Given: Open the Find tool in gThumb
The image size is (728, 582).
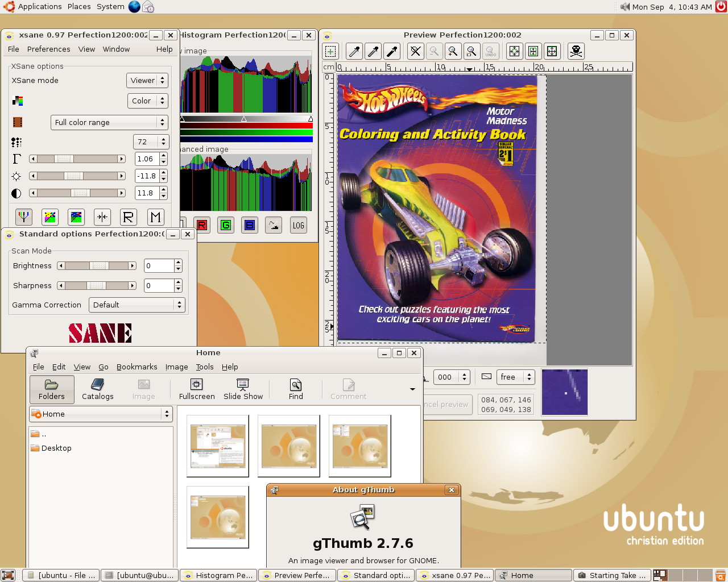Looking at the screenshot, I should point(296,389).
